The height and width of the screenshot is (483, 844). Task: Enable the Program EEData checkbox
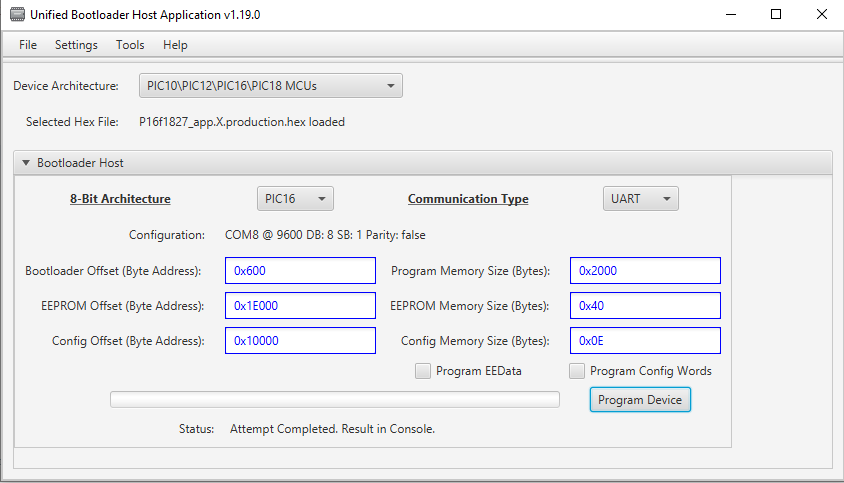[x=423, y=371]
